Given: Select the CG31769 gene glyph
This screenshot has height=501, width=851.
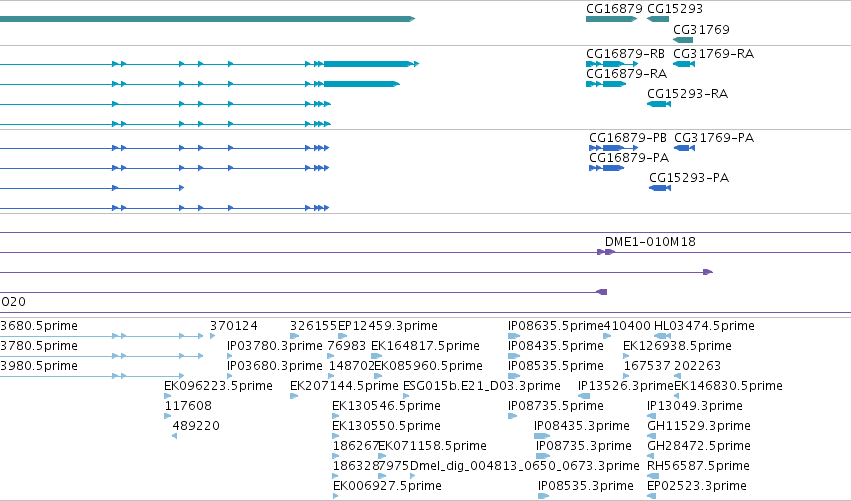Looking at the screenshot, I should (683, 40).
